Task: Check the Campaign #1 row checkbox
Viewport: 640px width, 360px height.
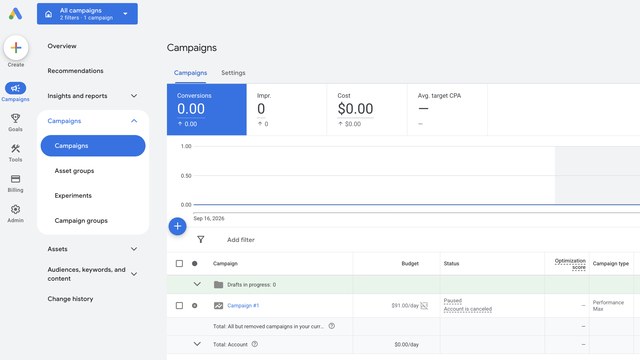Action: click(179, 305)
